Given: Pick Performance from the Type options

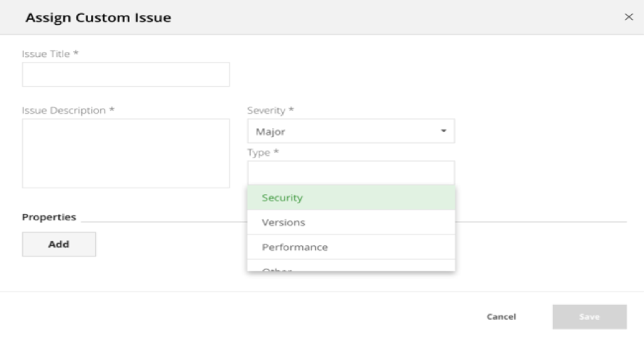Looking at the screenshot, I should tap(350, 247).
